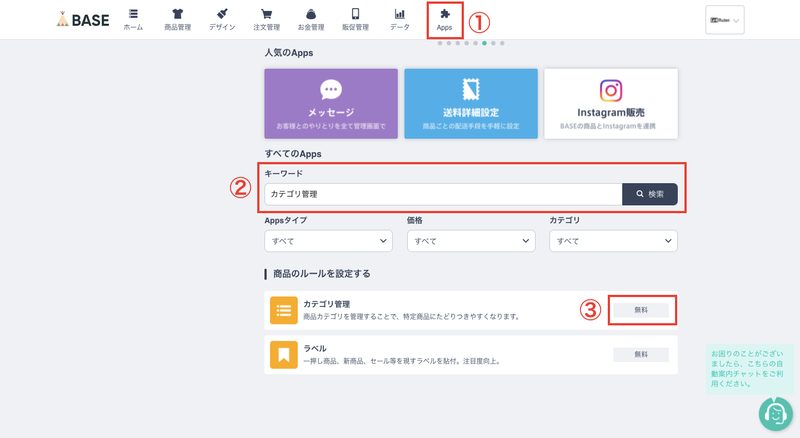Image resolution: width=800 pixels, height=438 pixels.
Task: Select the 販促管理 menu item
Action: 355,20
